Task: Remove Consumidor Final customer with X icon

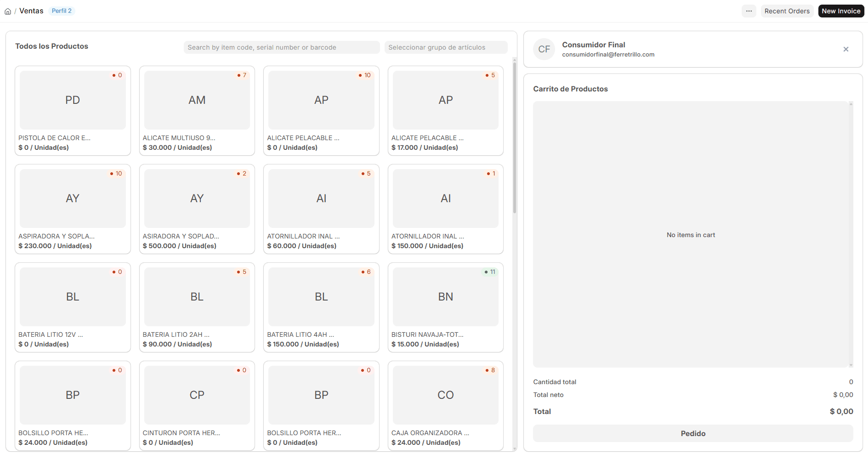Action: tap(846, 49)
